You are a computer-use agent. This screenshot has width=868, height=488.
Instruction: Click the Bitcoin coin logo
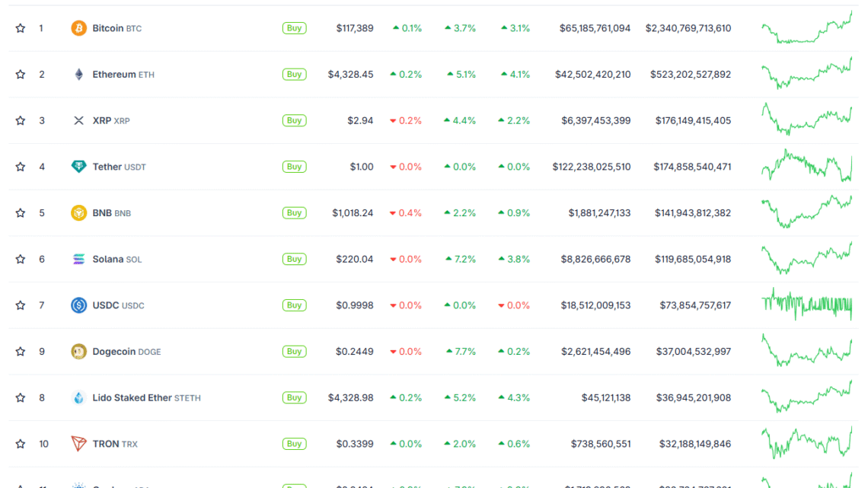click(78, 27)
